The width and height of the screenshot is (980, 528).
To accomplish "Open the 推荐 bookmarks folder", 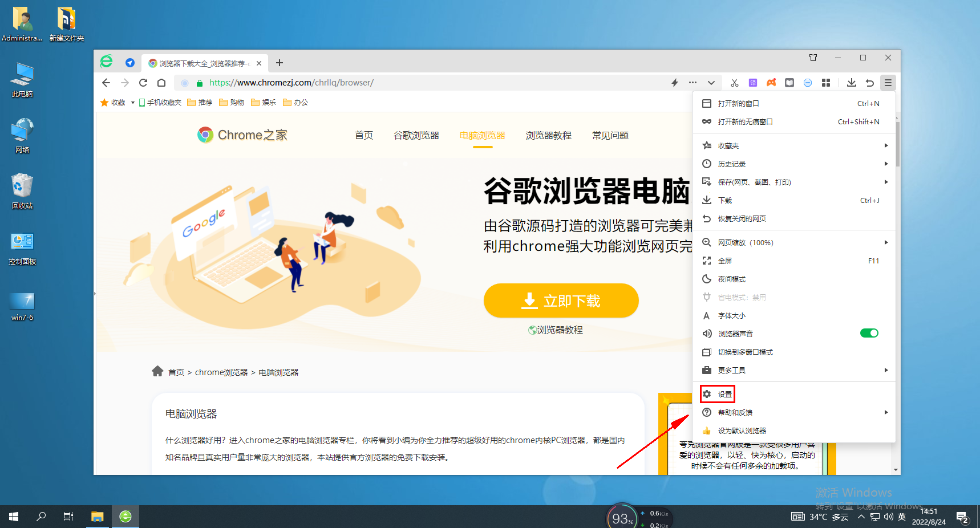I will 200,103.
